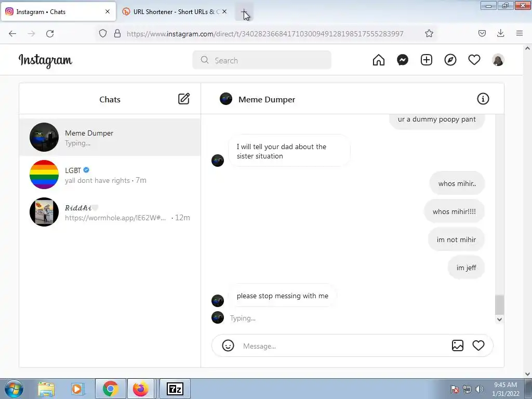Image resolution: width=532 pixels, height=399 pixels.
Task: Switch to the Instagram Chats tab
Action: click(x=58, y=11)
